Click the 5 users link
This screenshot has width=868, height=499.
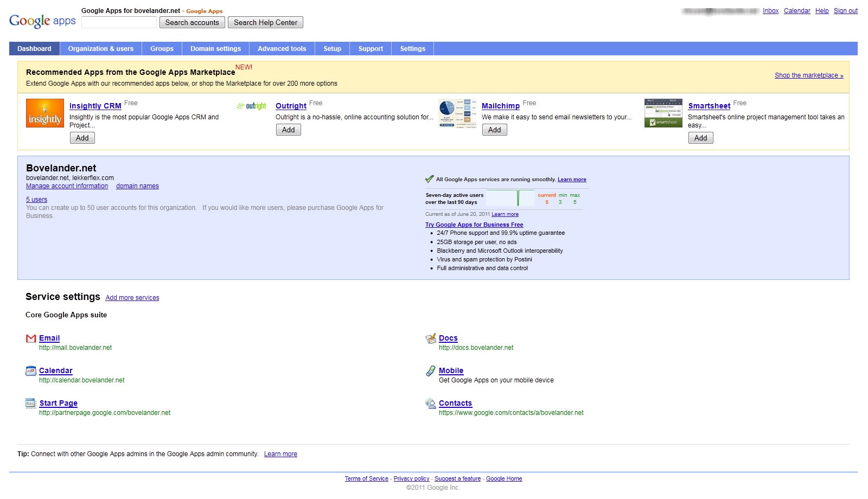[37, 200]
